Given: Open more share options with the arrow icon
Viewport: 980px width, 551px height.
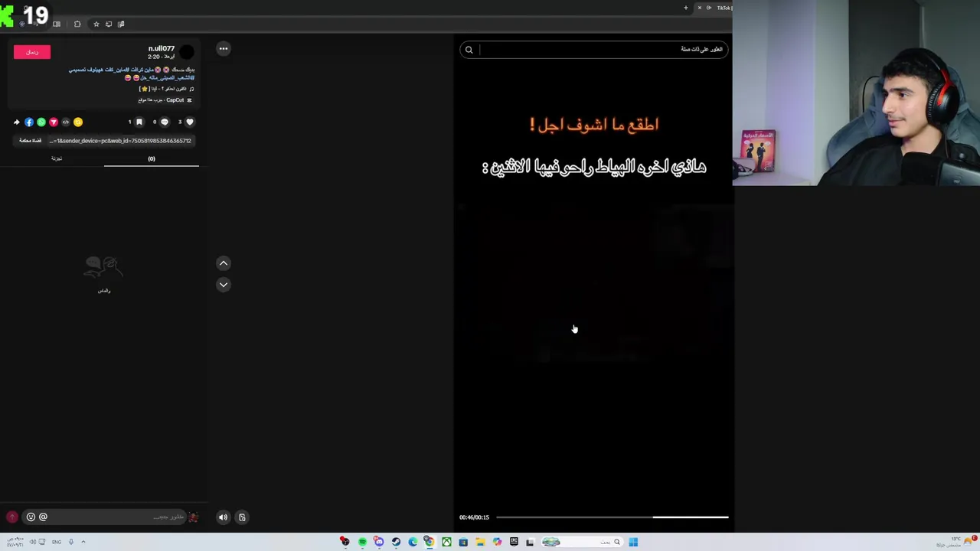Looking at the screenshot, I should (16, 122).
